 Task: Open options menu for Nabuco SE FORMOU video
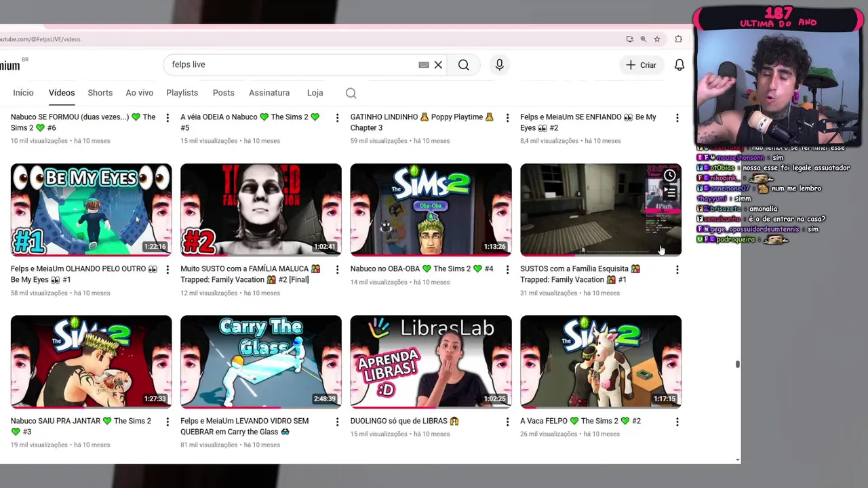pos(167,118)
